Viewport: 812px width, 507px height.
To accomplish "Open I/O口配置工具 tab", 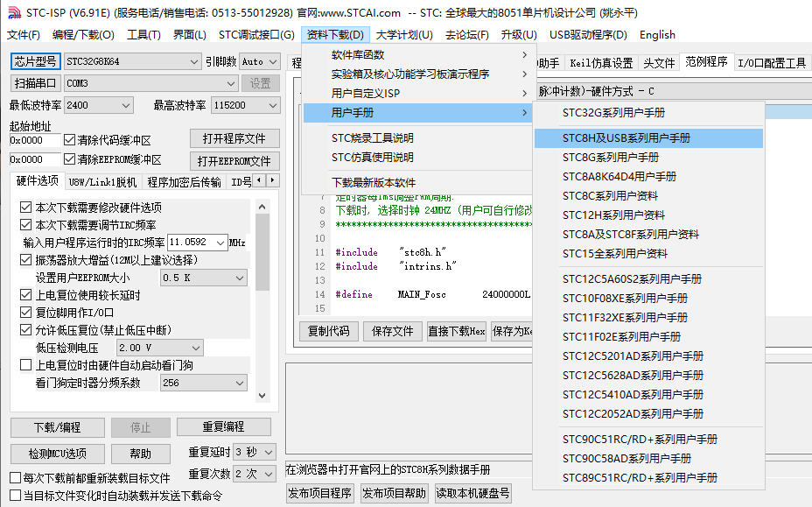I will (772, 63).
